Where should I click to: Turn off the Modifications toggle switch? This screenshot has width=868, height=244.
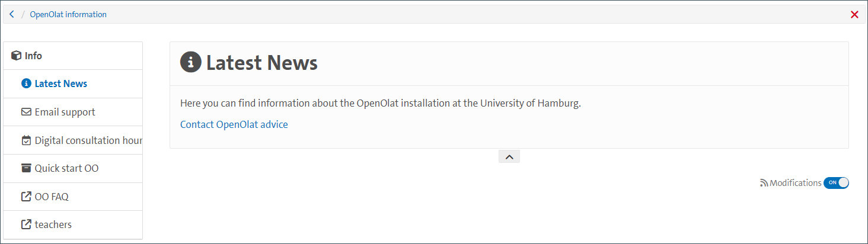coord(836,183)
